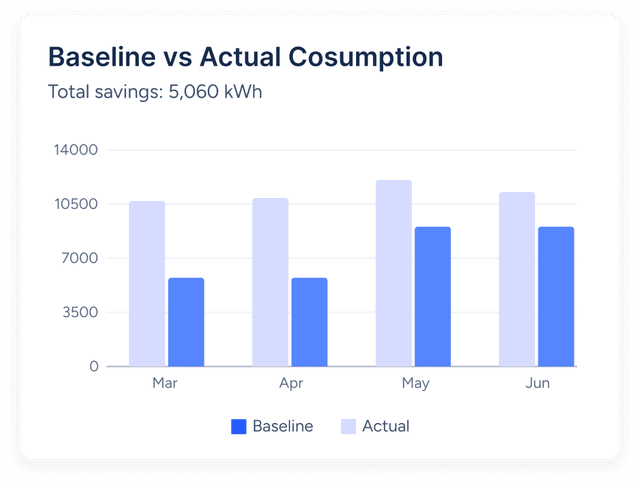
Task: Click the Apr x-axis label
Action: click(289, 383)
